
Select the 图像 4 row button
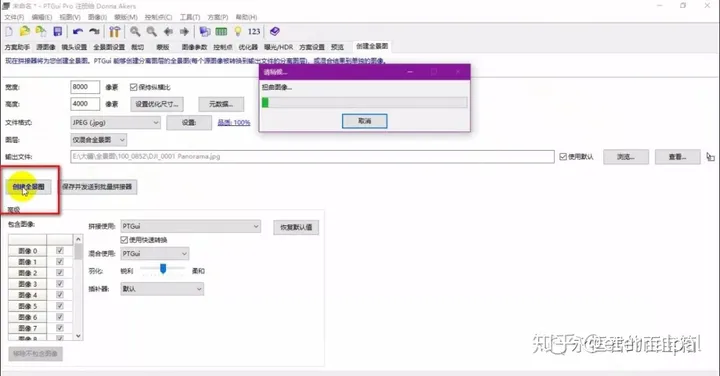(28, 295)
